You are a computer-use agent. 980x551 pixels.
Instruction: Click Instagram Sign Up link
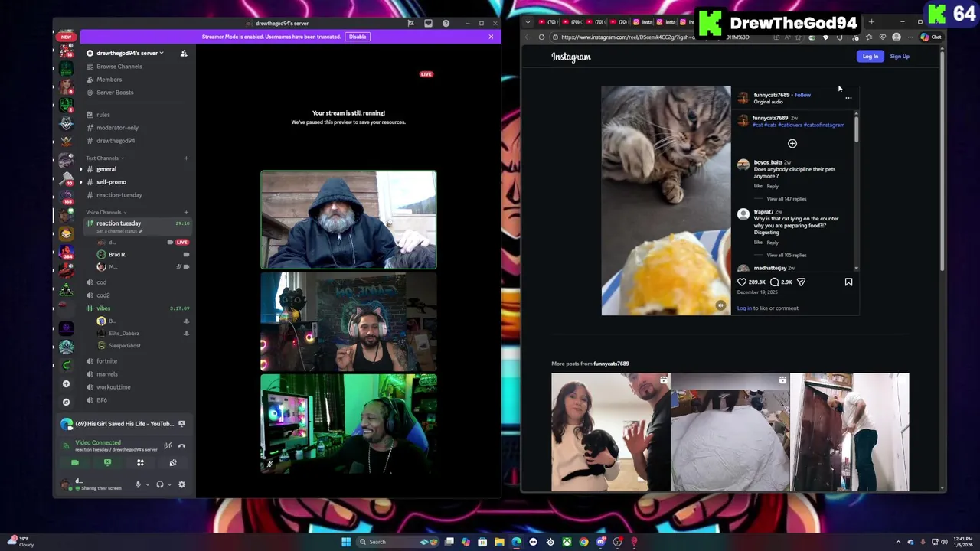[x=900, y=57]
